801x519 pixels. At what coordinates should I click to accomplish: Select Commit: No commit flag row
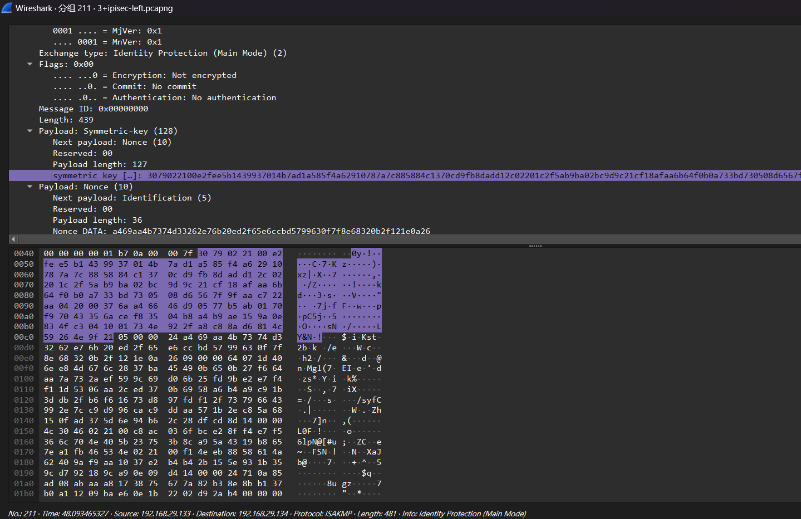click(125, 86)
